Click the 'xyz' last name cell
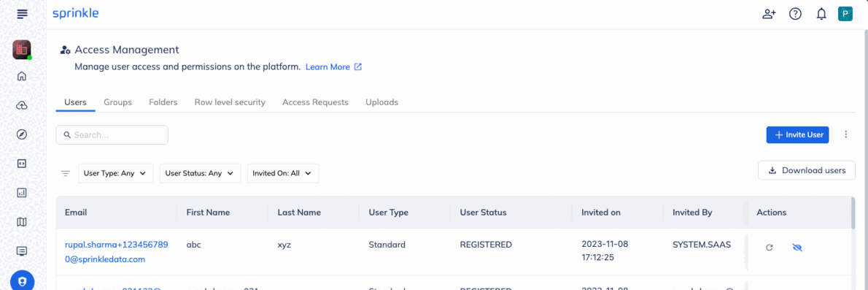The width and height of the screenshot is (868, 290). click(284, 245)
